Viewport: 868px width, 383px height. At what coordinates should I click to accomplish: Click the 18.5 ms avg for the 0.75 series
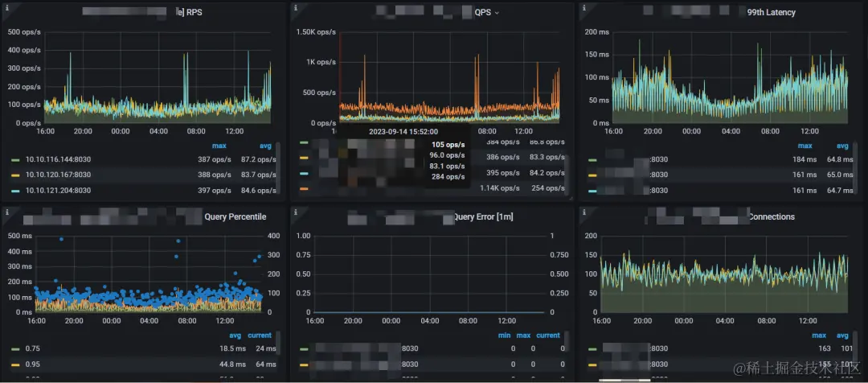click(x=232, y=348)
